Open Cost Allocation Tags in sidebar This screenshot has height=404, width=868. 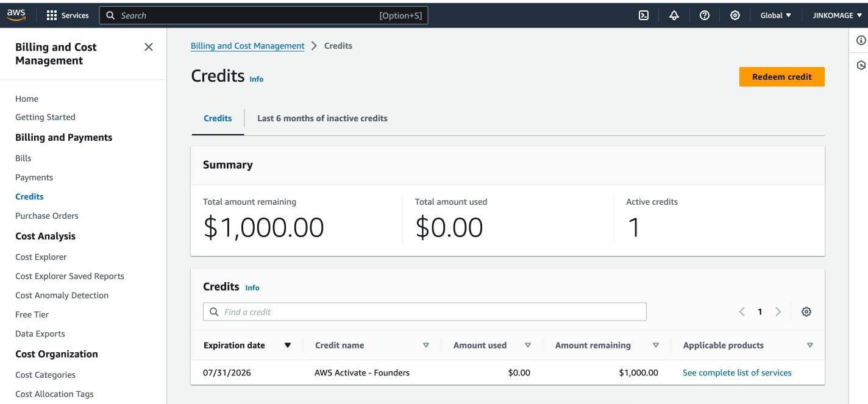[54, 394]
